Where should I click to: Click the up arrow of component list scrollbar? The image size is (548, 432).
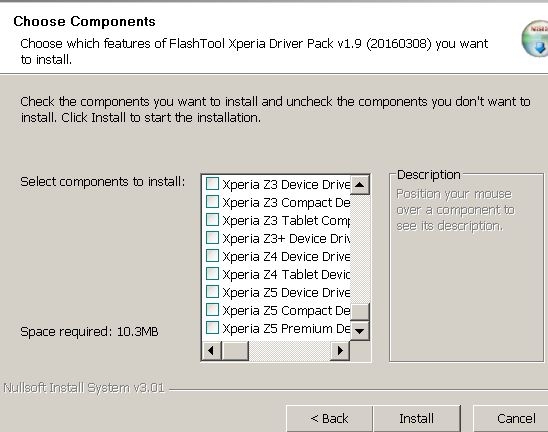point(360,185)
